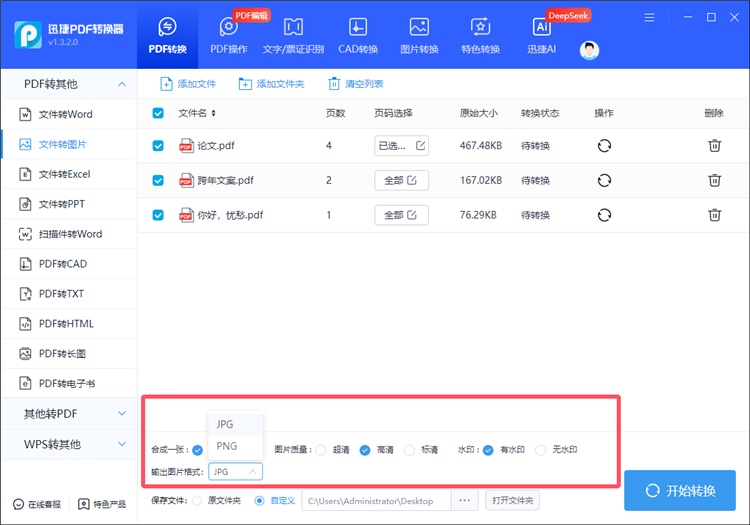750x525 pixels.
Task: Uncheck 你好，忧愁.pdf checkbox
Action: coord(158,215)
